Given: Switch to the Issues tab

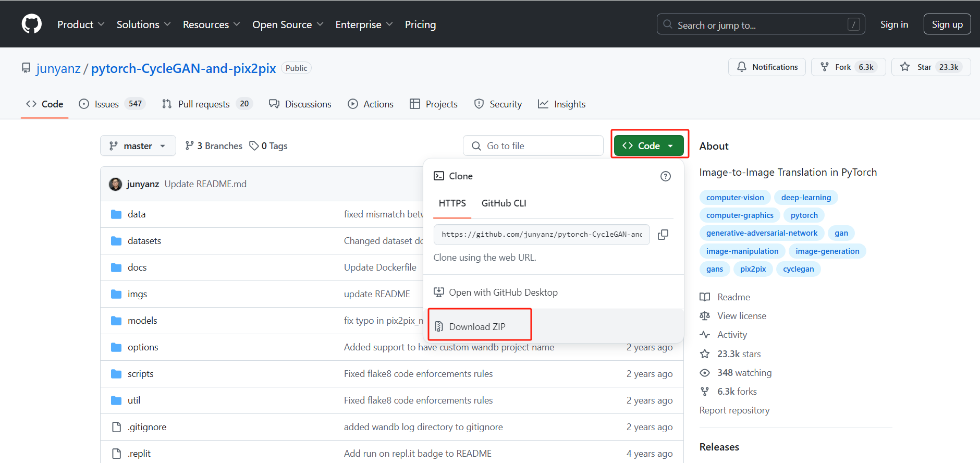Looking at the screenshot, I should (x=112, y=104).
